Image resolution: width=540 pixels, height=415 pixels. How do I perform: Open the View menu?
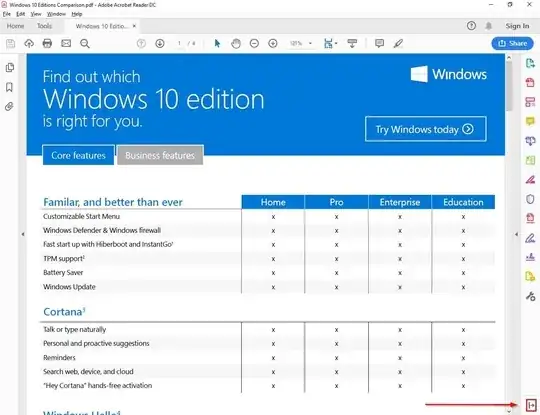[36, 14]
